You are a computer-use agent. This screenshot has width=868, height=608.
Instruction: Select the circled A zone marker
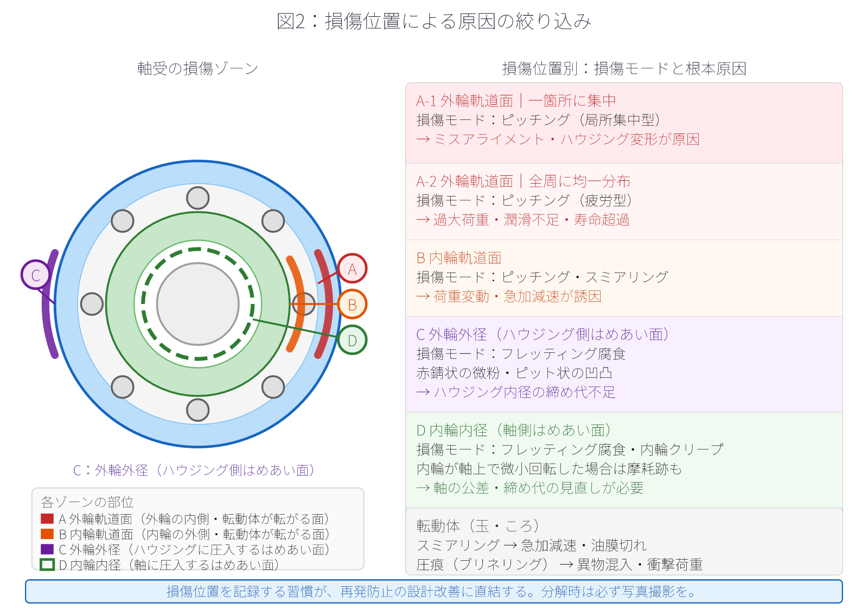(x=352, y=268)
